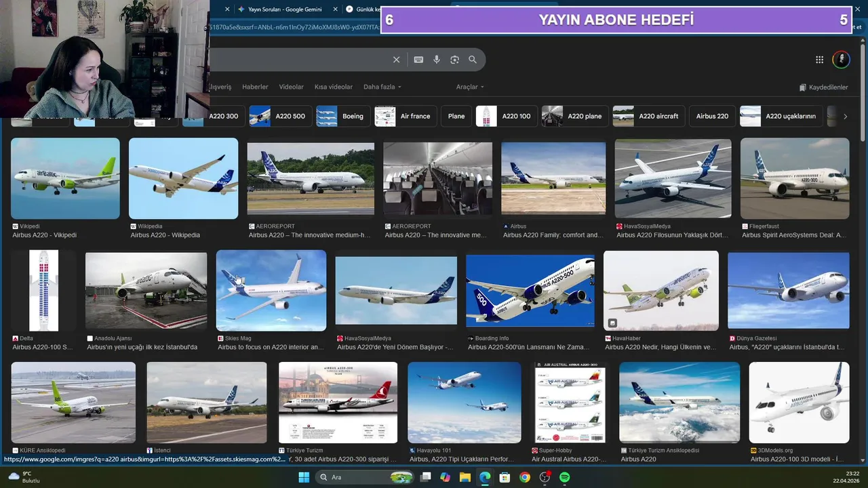Open the Windows Start menu

click(x=303, y=477)
